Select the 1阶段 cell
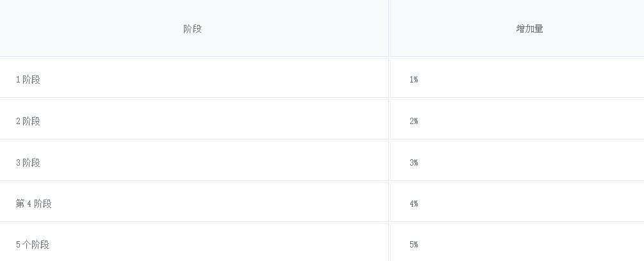 point(28,79)
